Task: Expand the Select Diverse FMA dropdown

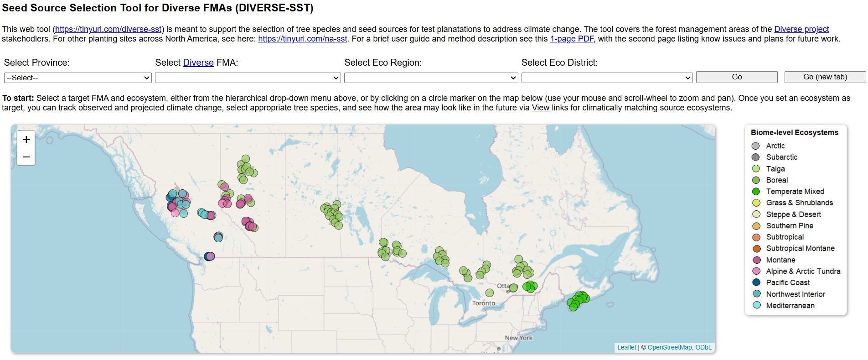Action: pyautogui.click(x=248, y=78)
